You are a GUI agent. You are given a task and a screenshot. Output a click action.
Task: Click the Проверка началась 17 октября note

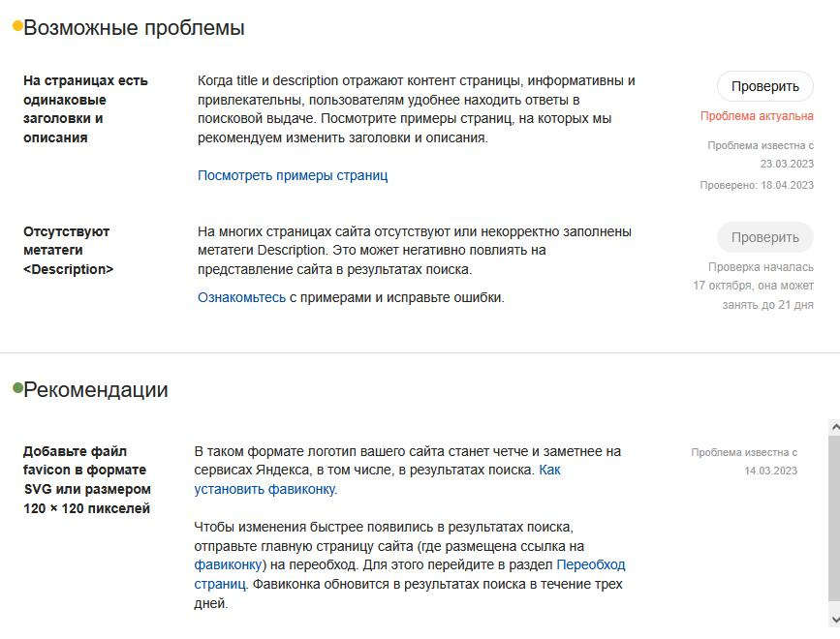(754, 286)
